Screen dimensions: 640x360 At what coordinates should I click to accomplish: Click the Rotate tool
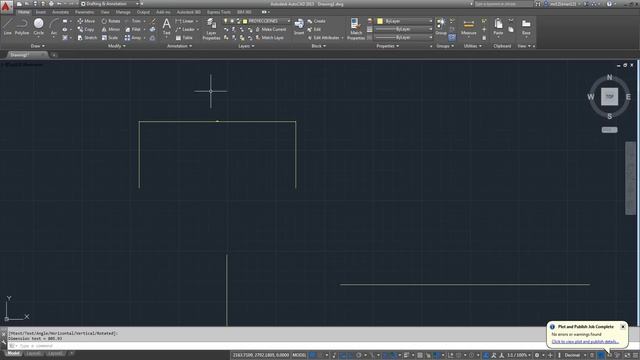[x=111, y=21]
